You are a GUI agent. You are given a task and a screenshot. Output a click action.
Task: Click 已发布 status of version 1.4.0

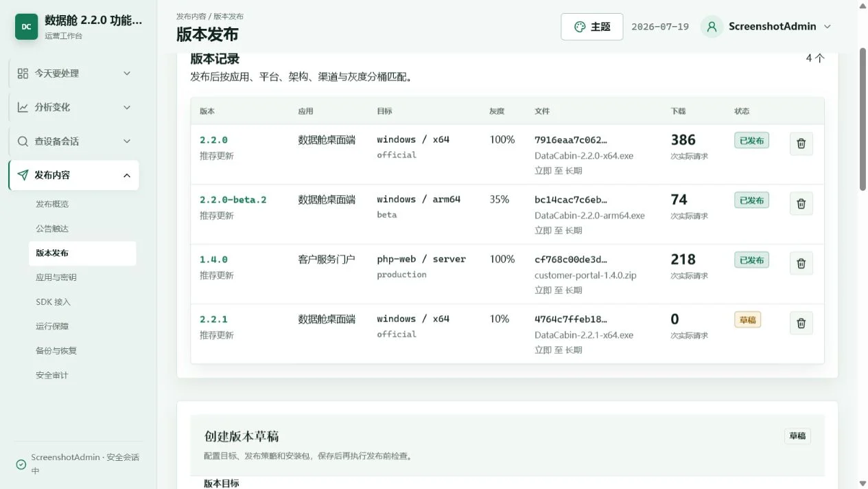pos(751,260)
